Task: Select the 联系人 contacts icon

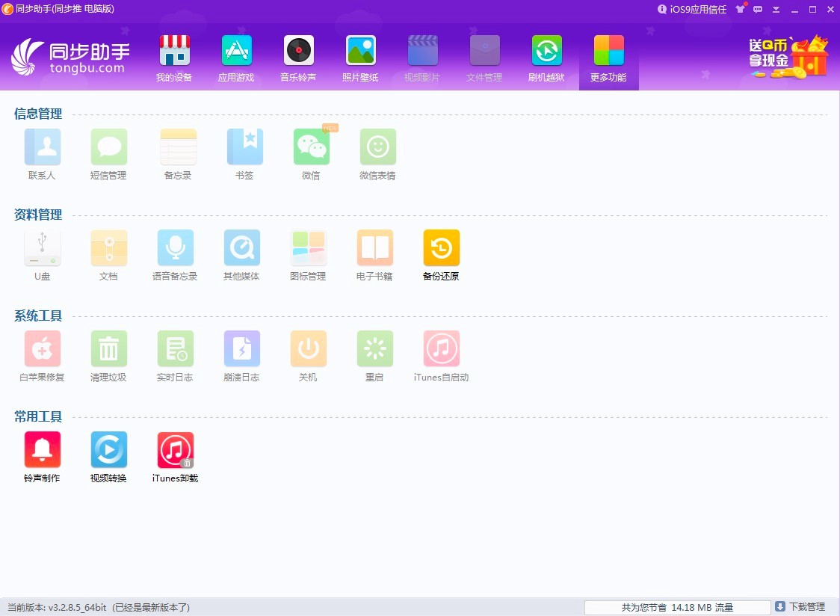Action: click(x=42, y=147)
